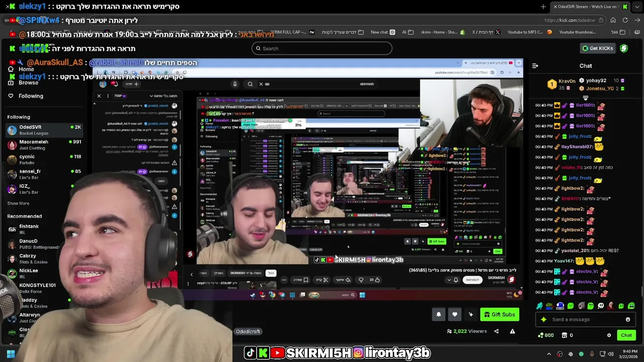Click the Kick search bar
Screen dimensions: 644x362
[x=322, y=48]
